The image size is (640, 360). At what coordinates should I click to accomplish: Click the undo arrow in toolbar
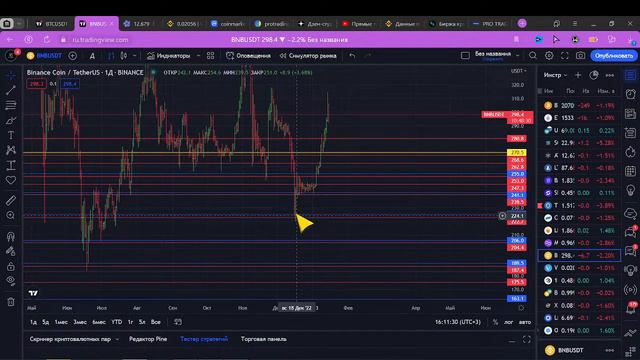tap(352, 56)
